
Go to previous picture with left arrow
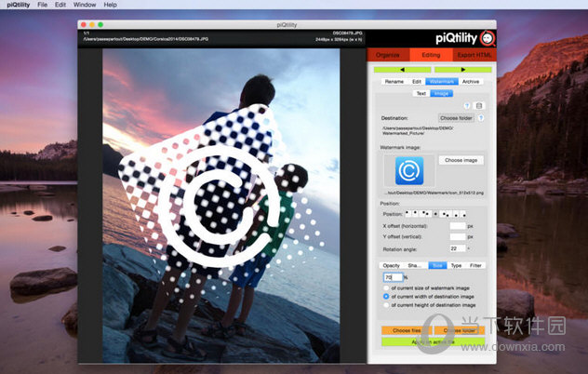pos(402,70)
